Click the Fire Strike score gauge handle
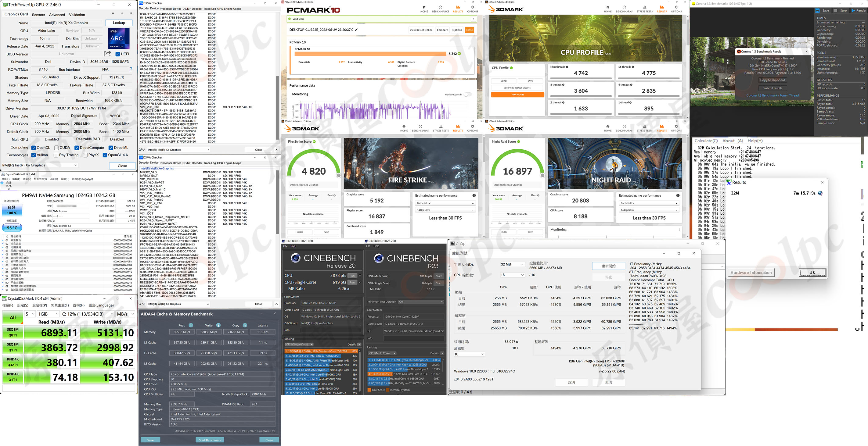 (339, 175)
